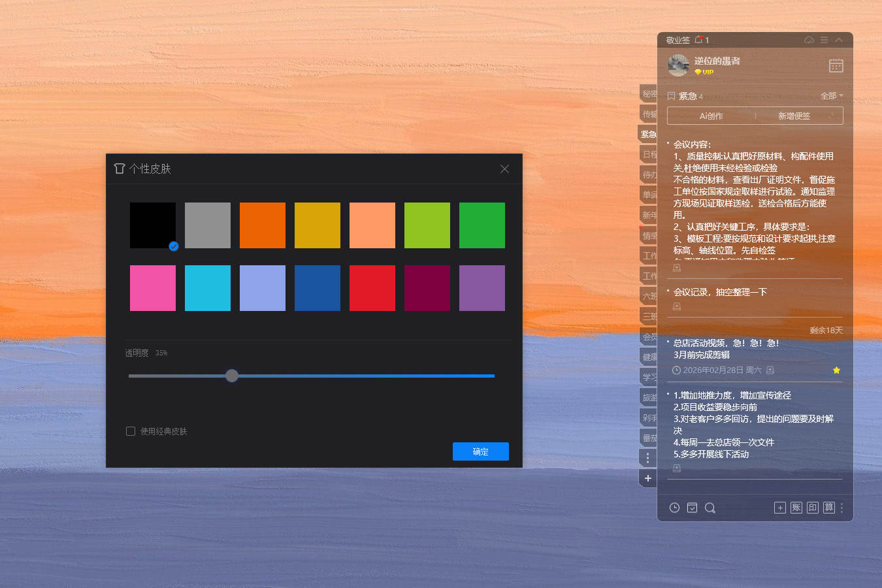882x588 pixels.
Task: Enable the 使用经典皮肤 checkbox
Action: [x=131, y=431]
